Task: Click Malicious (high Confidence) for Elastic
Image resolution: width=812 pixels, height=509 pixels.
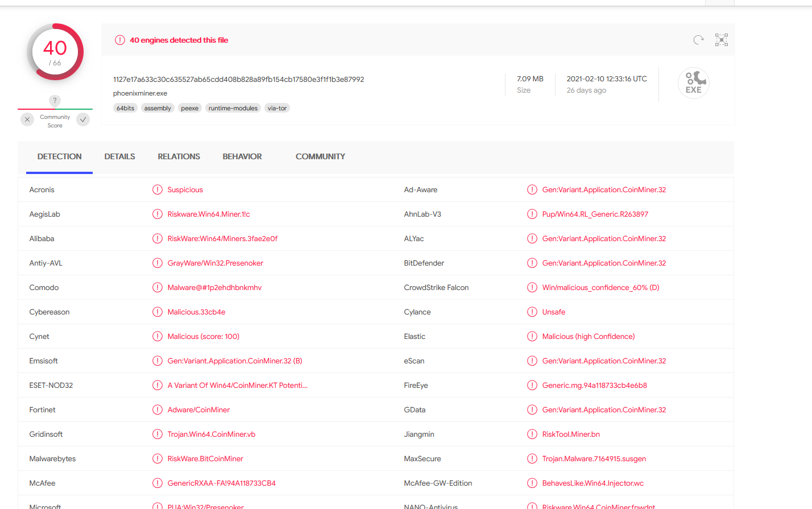Action: 589,337
